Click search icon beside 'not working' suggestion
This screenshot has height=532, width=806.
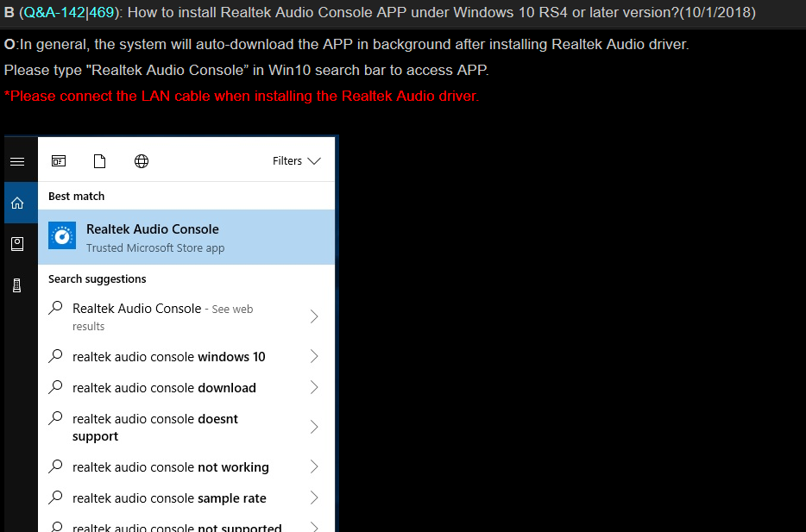55,466
